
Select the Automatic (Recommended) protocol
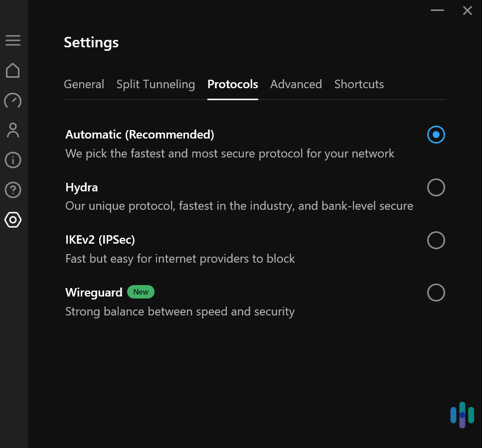[x=436, y=135]
